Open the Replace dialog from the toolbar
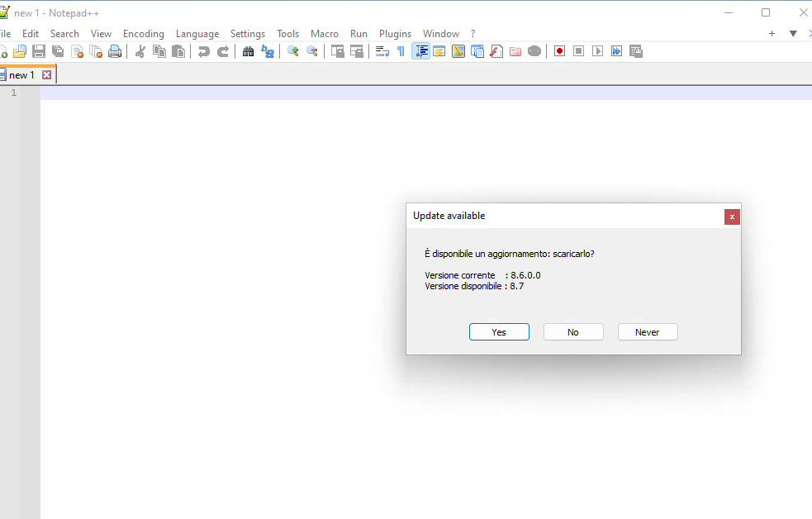 (268, 51)
